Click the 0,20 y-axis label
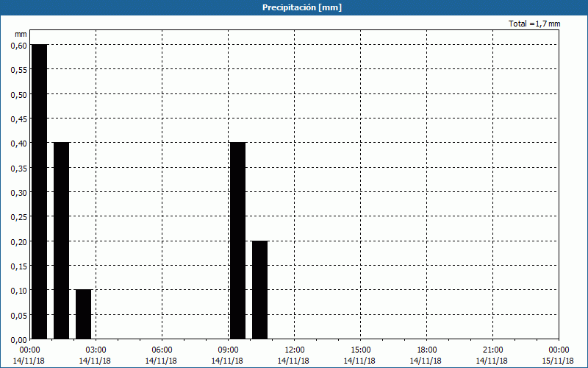Image resolution: width=588 pixels, height=368 pixels. coord(19,242)
